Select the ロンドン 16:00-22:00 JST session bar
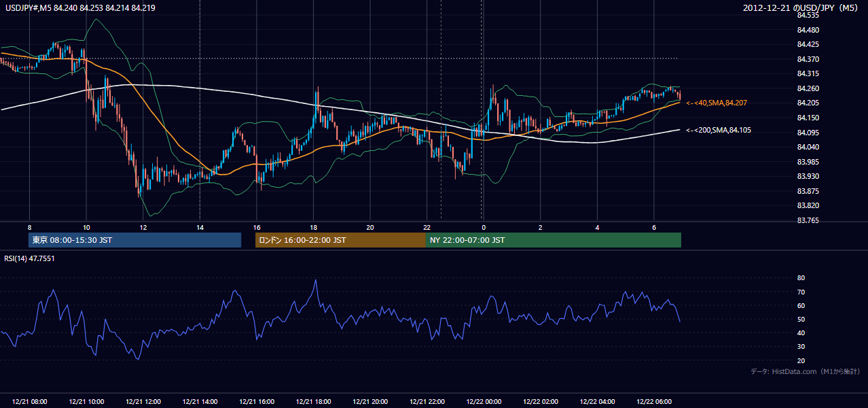Image resolution: width=868 pixels, height=408 pixels. click(x=340, y=240)
